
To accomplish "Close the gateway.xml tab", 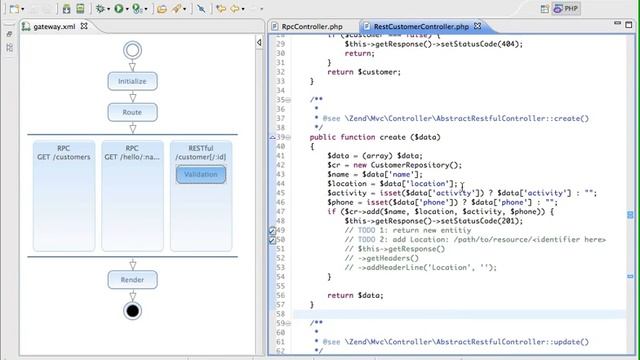I will [84, 26].
